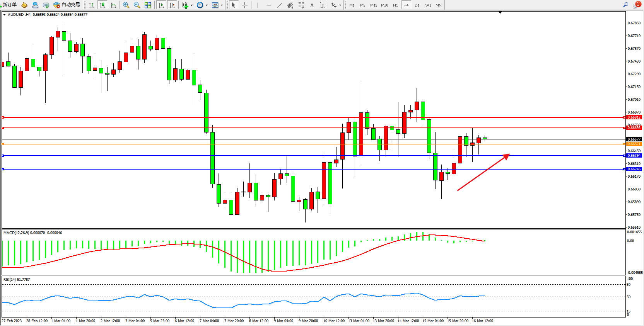Select the crosshair cursor tool
Viewport: 644px width, 326px height.
pyautogui.click(x=244, y=5)
